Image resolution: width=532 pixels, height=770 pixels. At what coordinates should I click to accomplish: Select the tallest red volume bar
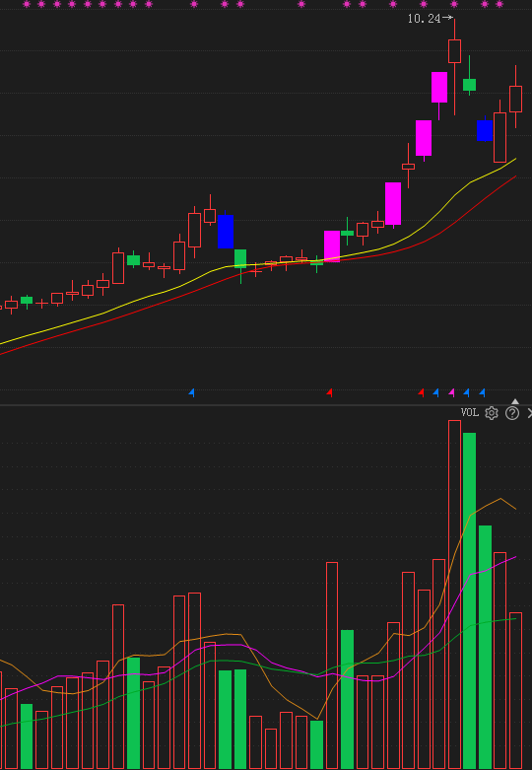point(454,595)
